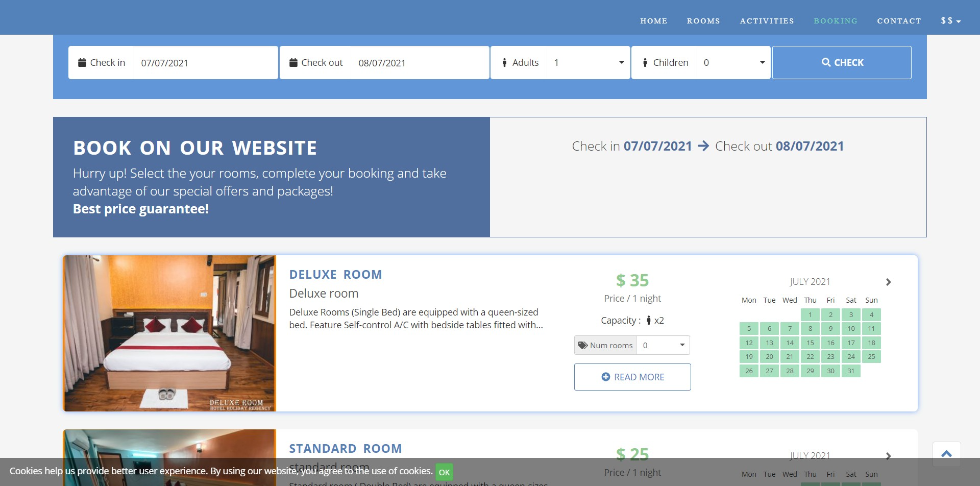The image size is (980, 486).
Task: Pick July 8 in Deluxe Room calendar
Action: (810, 329)
